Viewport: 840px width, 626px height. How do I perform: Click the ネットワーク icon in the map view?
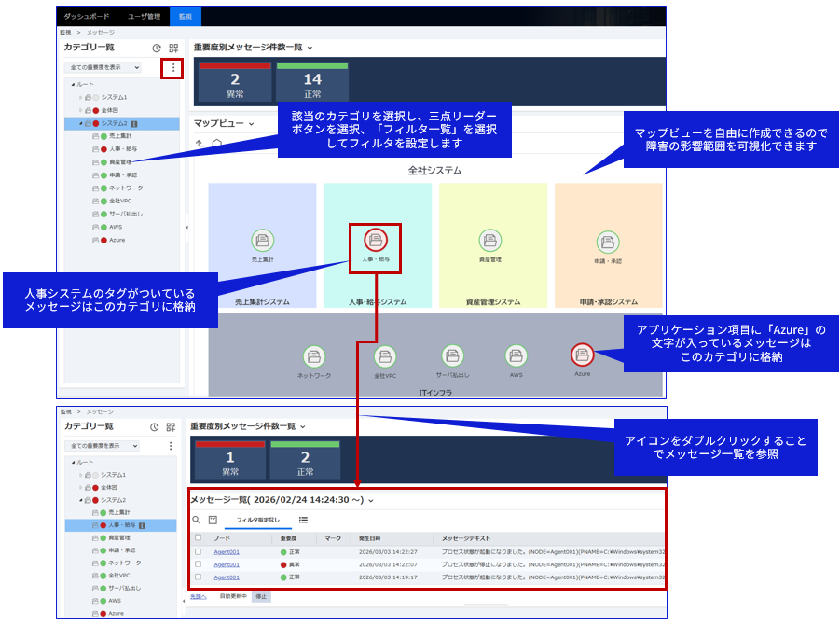pyautogui.click(x=315, y=356)
